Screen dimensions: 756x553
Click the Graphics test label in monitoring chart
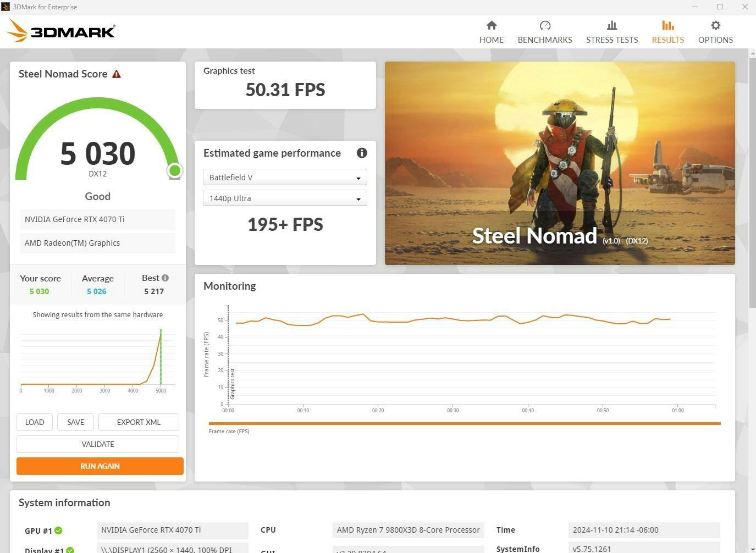pos(233,384)
